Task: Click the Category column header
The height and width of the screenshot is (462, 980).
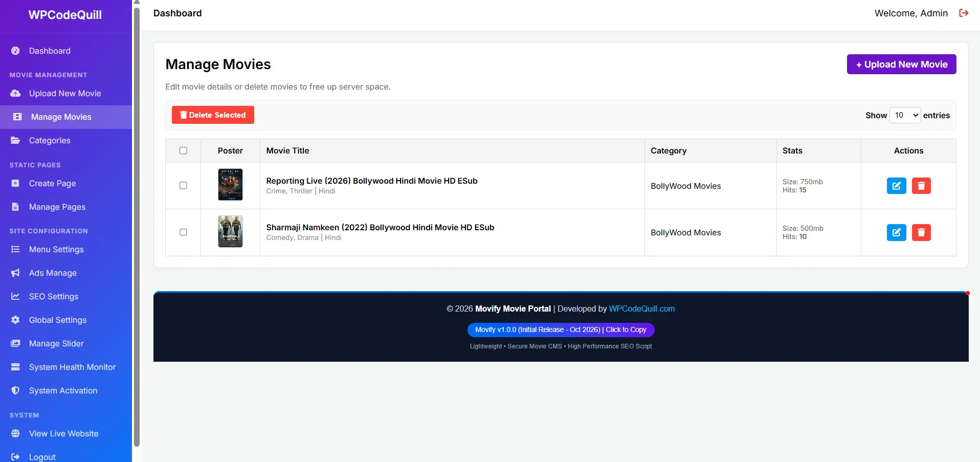Action: (x=669, y=150)
